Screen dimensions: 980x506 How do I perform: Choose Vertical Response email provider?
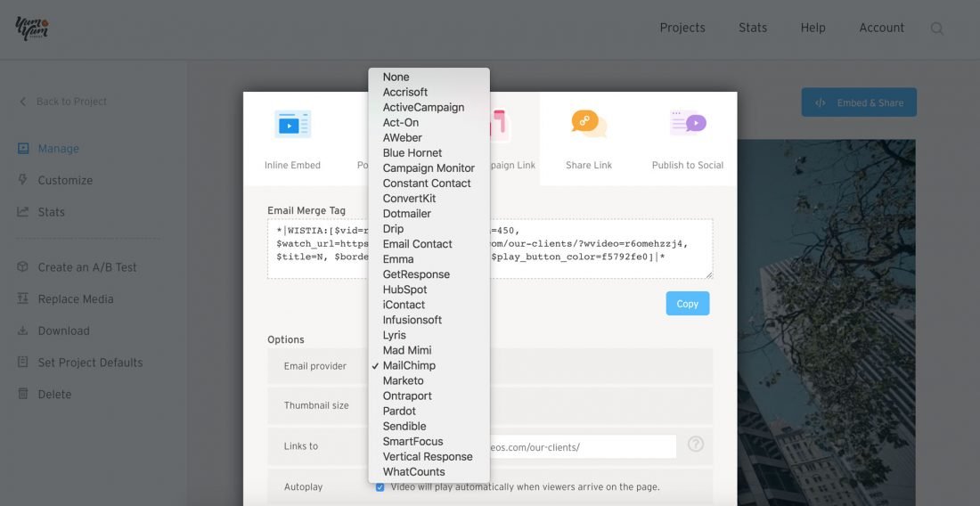[x=429, y=457]
